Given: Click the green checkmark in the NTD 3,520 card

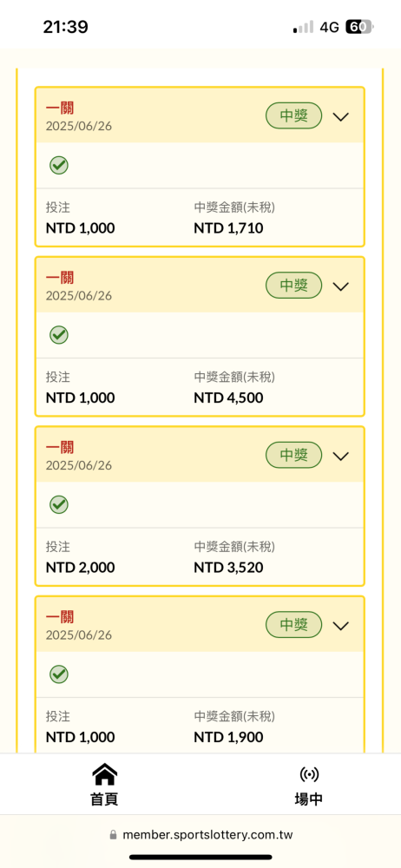Looking at the screenshot, I should click(x=59, y=504).
